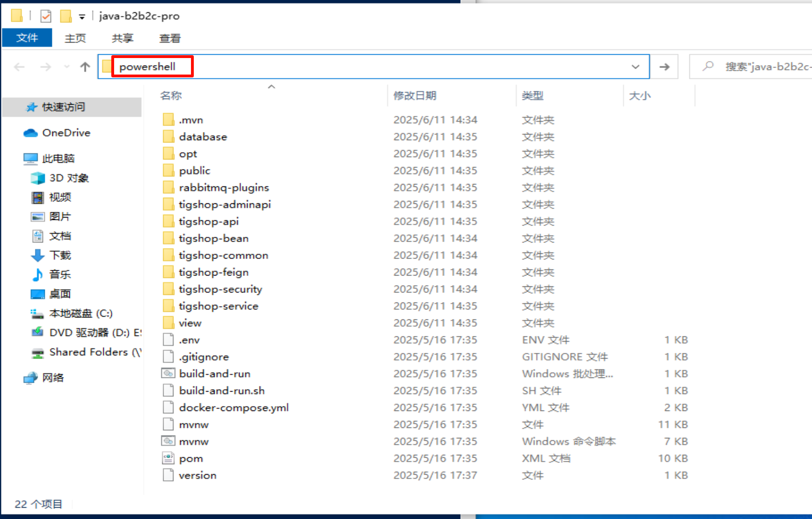Open the 文件 ribbon tab
The height and width of the screenshot is (519, 812).
[27, 38]
